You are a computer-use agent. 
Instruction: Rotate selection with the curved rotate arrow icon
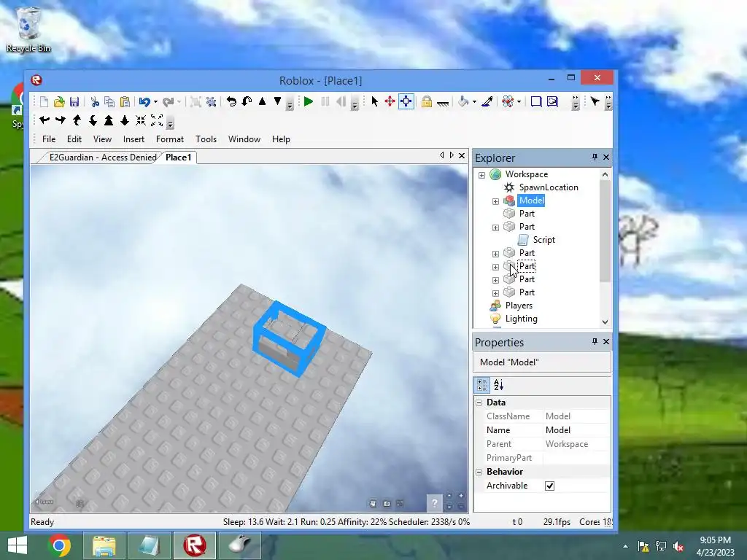231,101
